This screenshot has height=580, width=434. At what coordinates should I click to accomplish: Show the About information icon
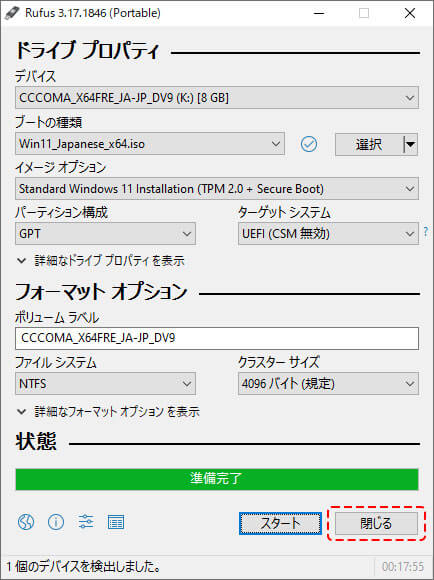tap(56, 522)
